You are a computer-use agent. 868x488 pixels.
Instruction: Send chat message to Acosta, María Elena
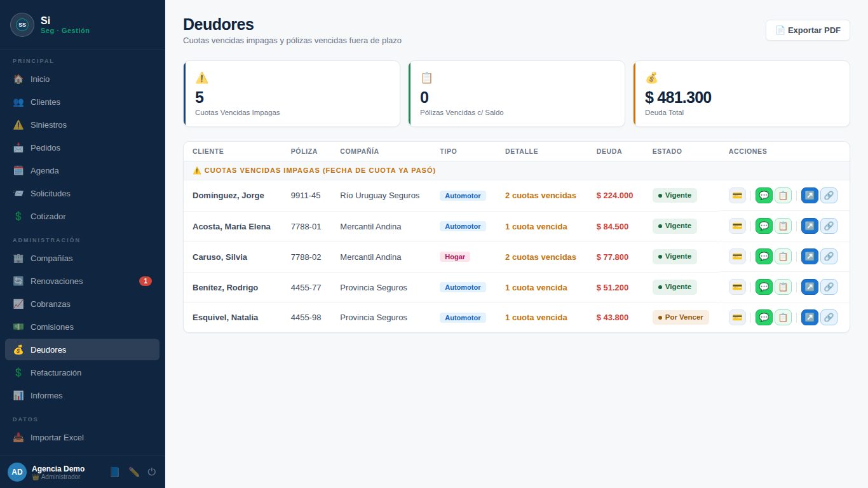pyautogui.click(x=764, y=226)
